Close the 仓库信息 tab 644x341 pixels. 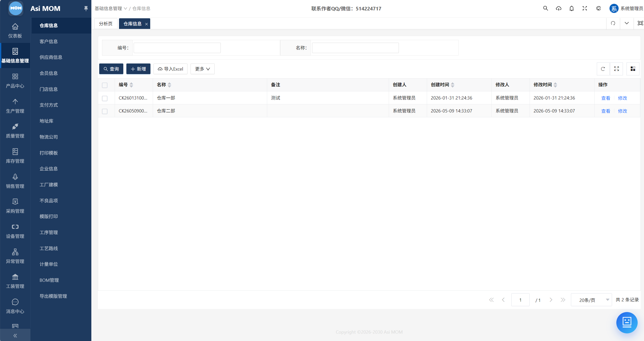tap(146, 24)
